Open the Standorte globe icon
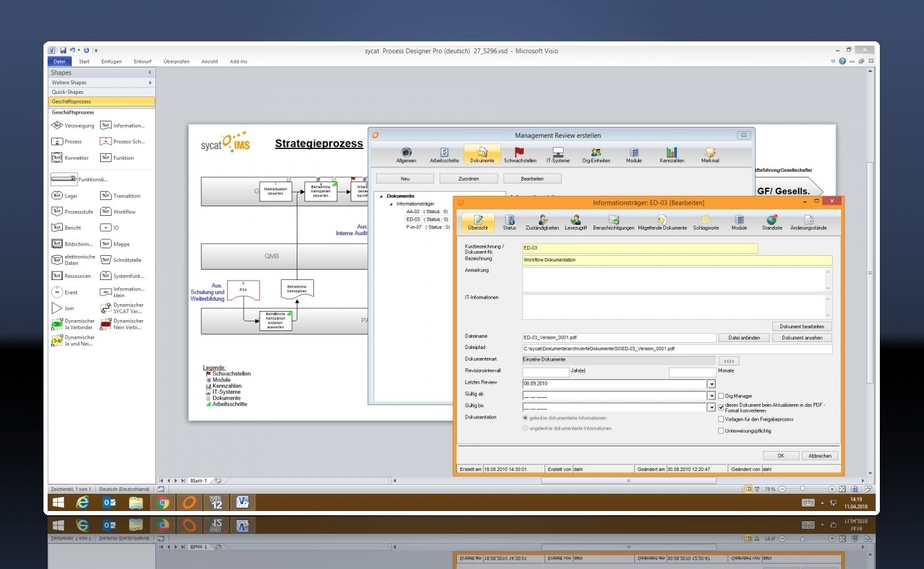 pyautogui.click(x=771, y=220)
